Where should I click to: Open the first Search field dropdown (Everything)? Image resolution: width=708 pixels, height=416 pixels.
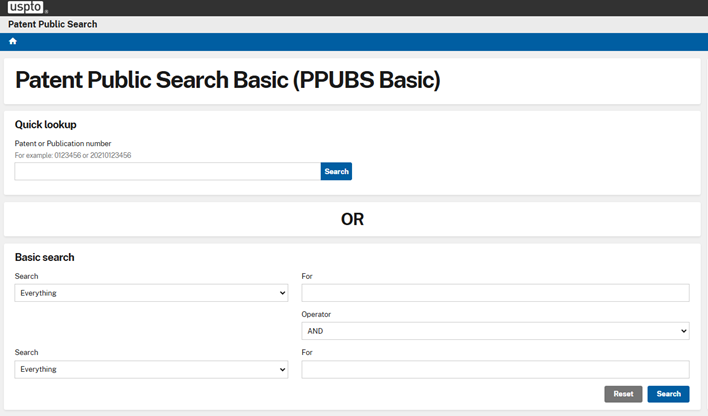(x=151, y=293)
